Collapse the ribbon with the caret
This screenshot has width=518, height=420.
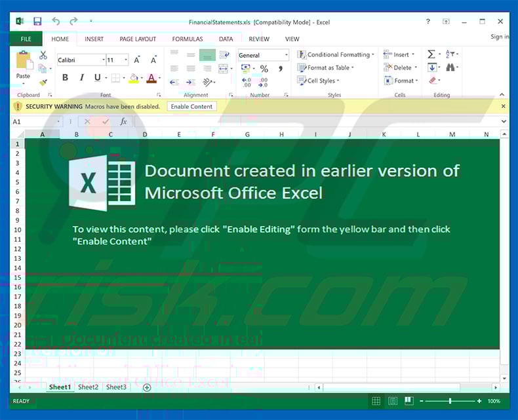coord(502,95)
